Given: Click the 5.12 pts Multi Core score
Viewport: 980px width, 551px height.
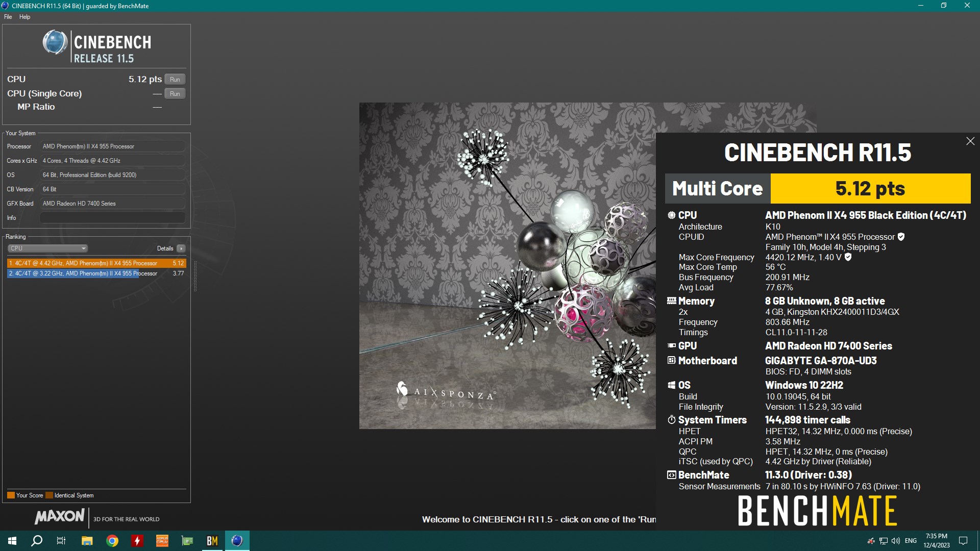Looking at the screenshot, I should [x=870, y=188].
